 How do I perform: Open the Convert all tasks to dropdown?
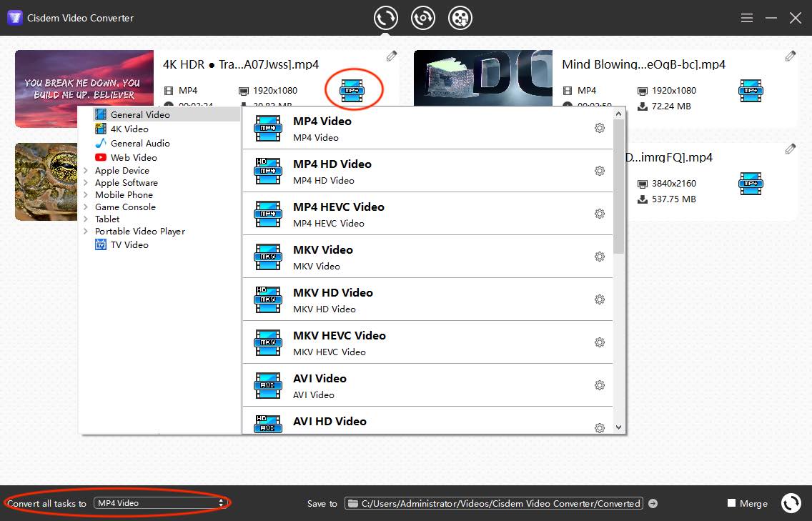[x=160, y=502]
